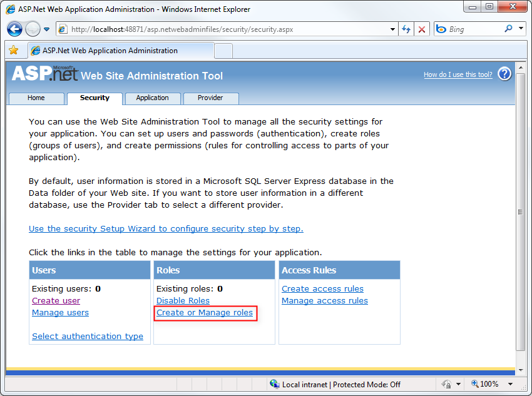Click the scrollbar up arrow
Image resolution: width=532 pixels, height=396 pixels.
[521, 68]
